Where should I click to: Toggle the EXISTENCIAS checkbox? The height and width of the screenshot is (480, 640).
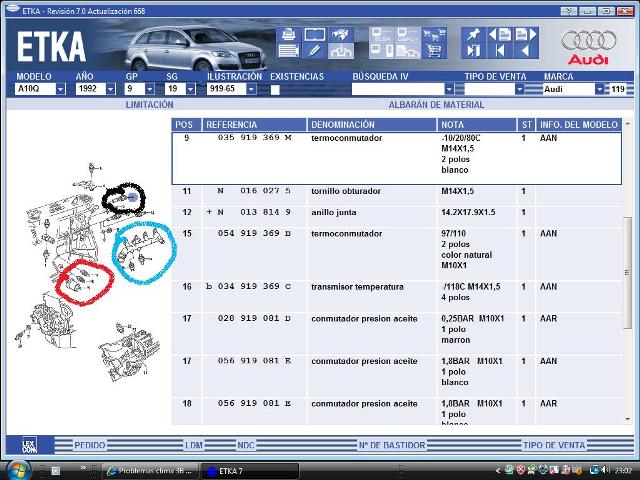[x=275, y=89]
